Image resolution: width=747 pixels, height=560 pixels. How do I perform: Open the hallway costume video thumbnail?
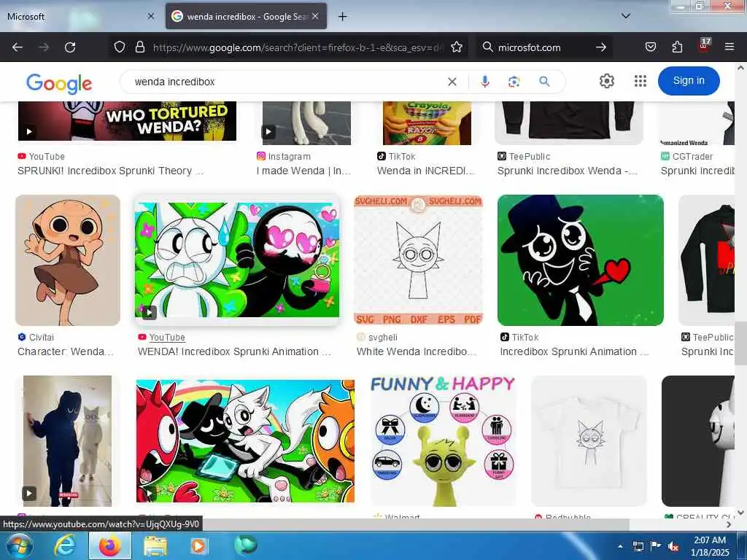68,441
